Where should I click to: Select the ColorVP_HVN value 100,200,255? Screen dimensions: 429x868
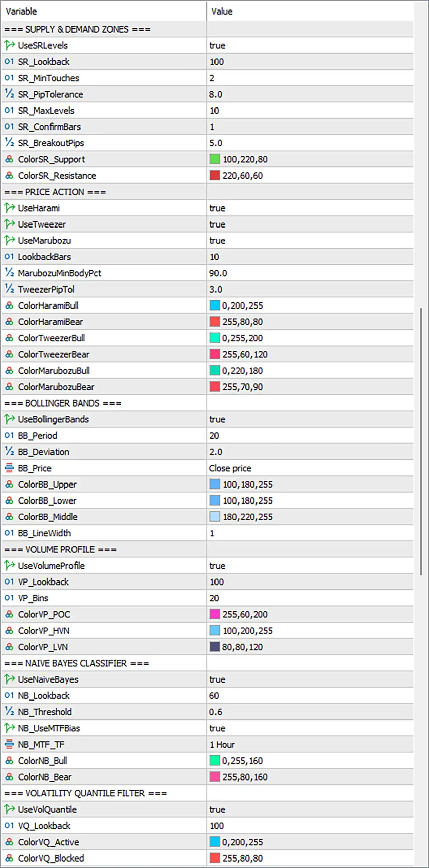248,631
